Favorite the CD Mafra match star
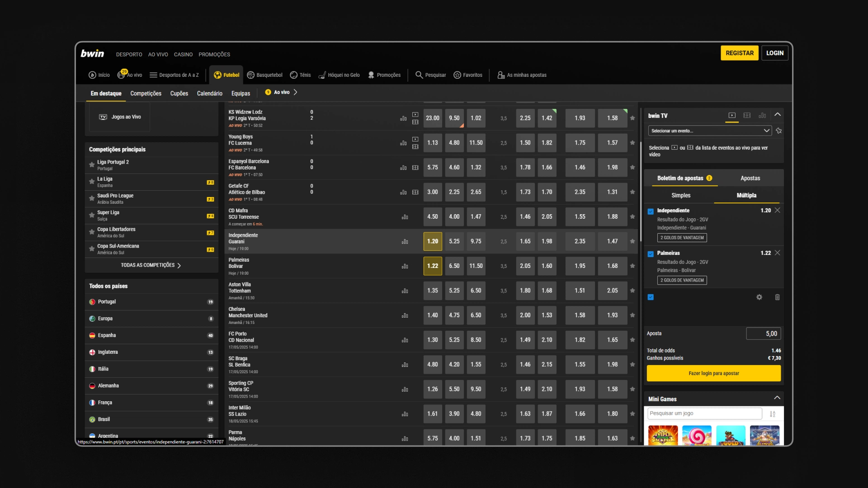This screenshot has width=868, height=488. tap(632, 217)
